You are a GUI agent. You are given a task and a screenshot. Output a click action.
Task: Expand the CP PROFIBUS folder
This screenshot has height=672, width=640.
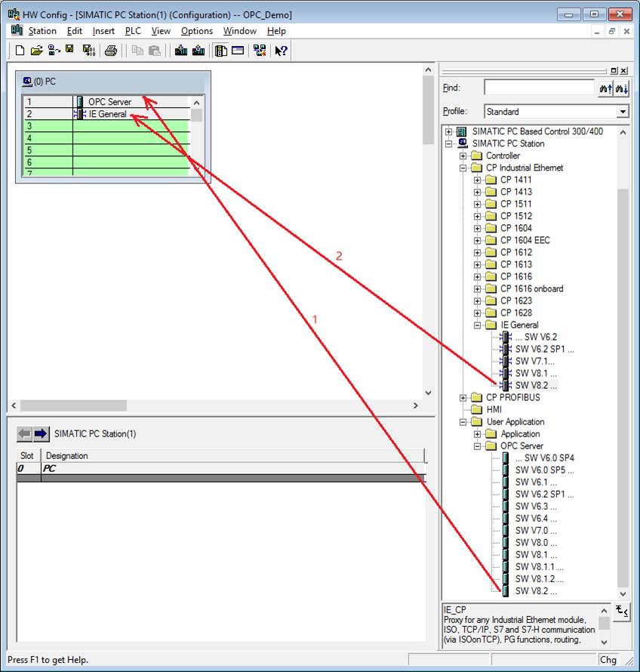(x=463, y=398)
